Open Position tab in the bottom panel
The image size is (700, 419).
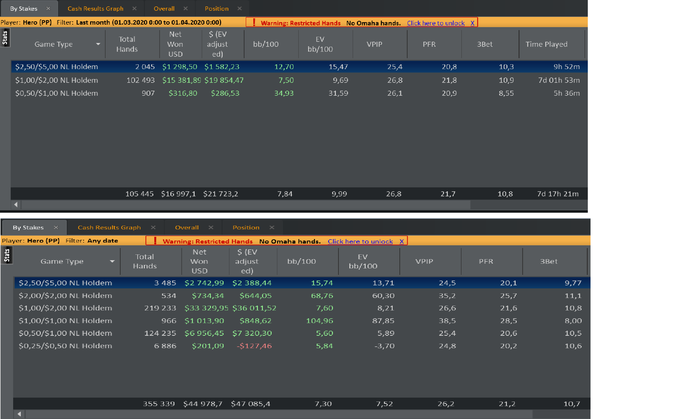tap(246, 228)
